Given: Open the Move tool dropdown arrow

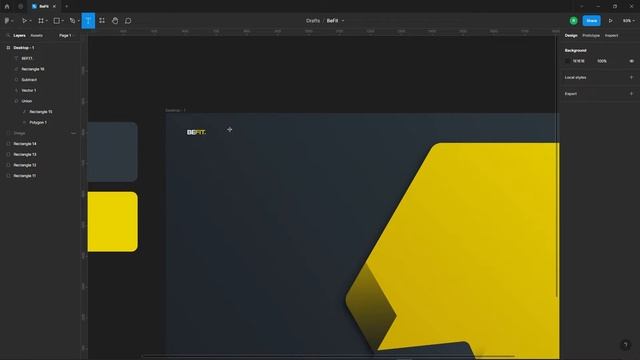Looking at the screenshot, I should click(x=31, y=21).
